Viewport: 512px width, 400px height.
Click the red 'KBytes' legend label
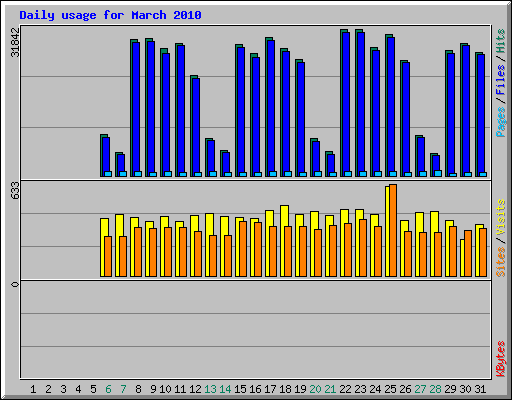click(501, 359)
